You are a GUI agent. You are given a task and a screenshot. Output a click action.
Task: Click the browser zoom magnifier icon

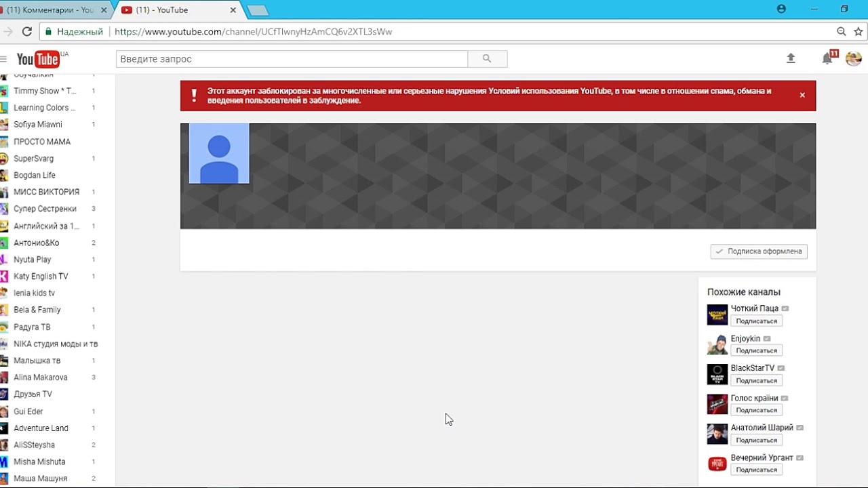[842, 31]
